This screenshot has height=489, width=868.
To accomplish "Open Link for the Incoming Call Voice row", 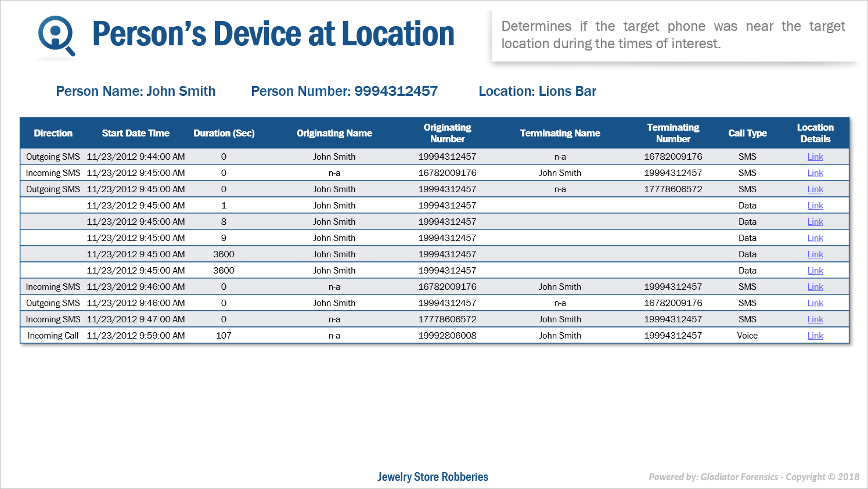I will pos(815,336).
